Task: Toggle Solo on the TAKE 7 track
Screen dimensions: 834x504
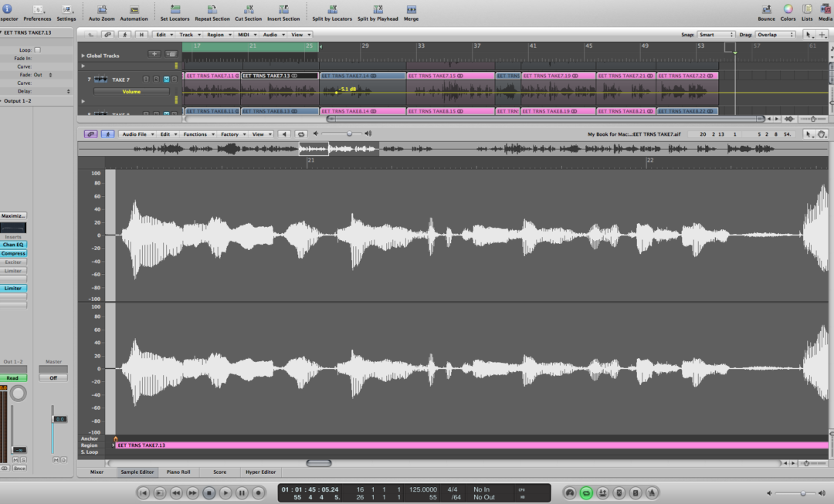Action: [x=174, y=79]
